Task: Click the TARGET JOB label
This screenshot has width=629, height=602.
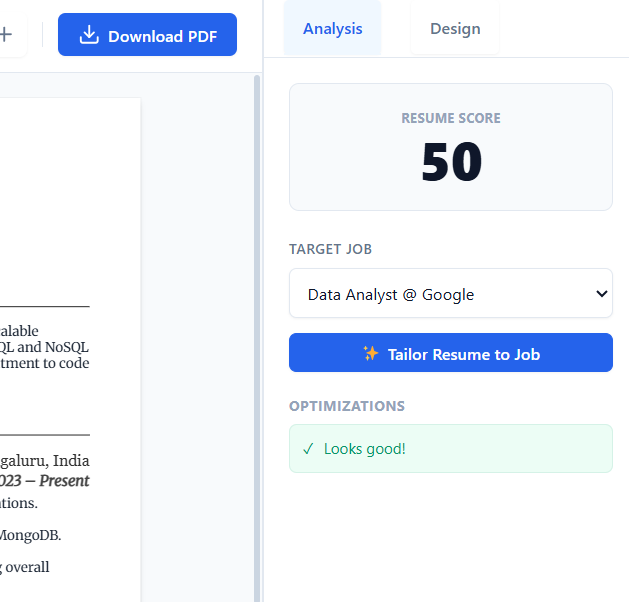Action: (330, 249)
